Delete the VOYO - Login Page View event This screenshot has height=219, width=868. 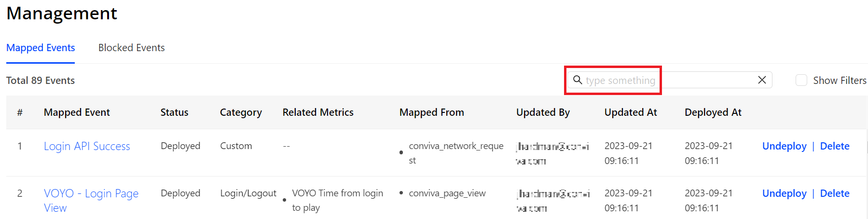[x=835, y=193]
